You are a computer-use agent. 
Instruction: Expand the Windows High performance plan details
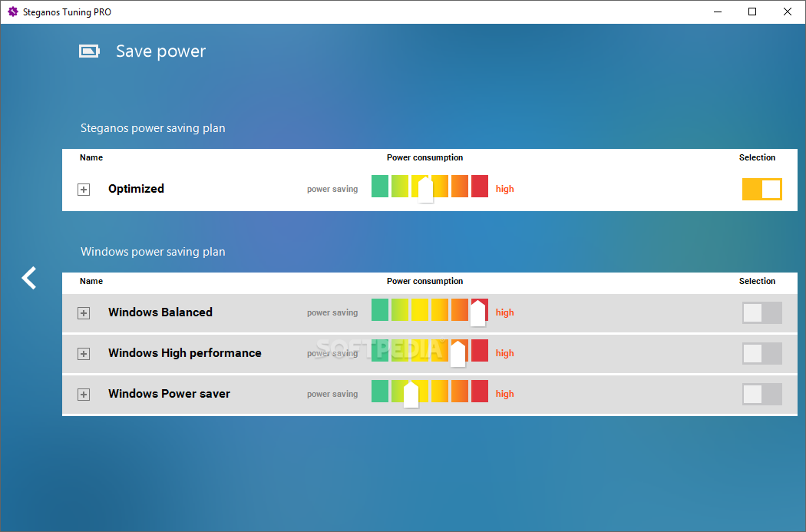pyautogui.click(x=84, y=354)
